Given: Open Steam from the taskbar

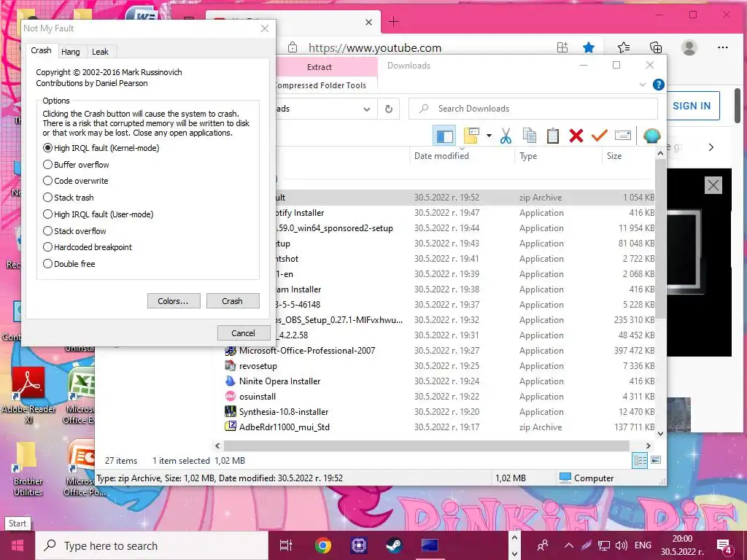Looking at the screenshot, I should (394, 545).
